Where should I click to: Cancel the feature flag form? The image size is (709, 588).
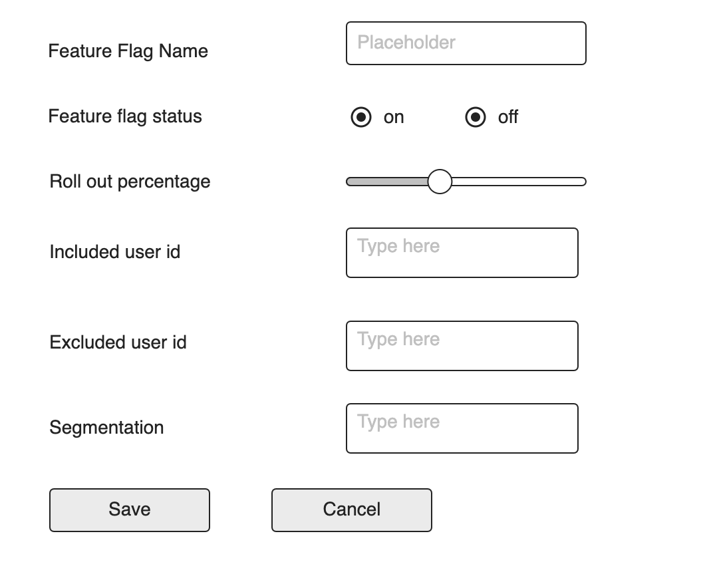(x=351, y=510)
